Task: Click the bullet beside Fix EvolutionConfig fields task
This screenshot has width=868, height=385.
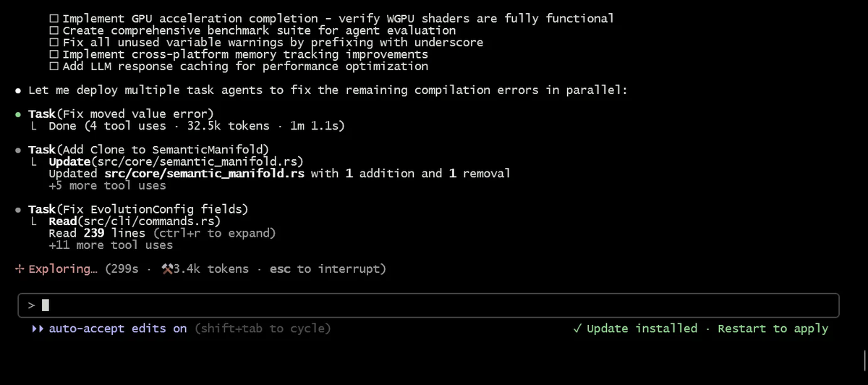Action: coord(19,209)
